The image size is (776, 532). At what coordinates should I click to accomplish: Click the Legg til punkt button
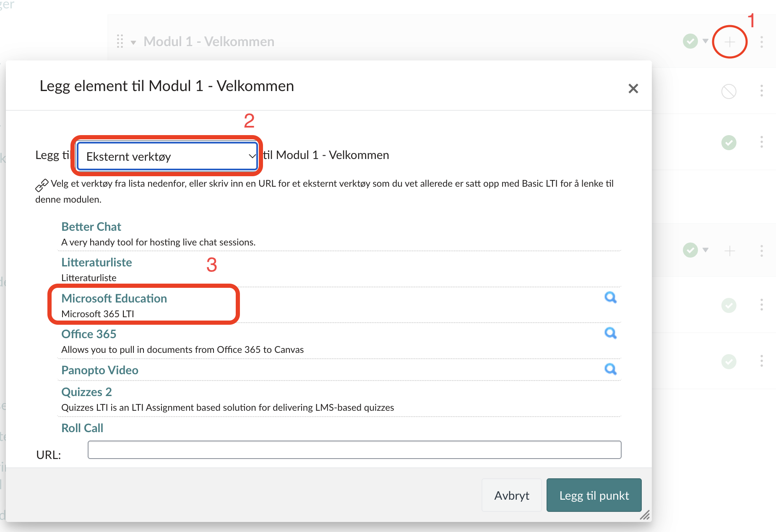point(594,495)
